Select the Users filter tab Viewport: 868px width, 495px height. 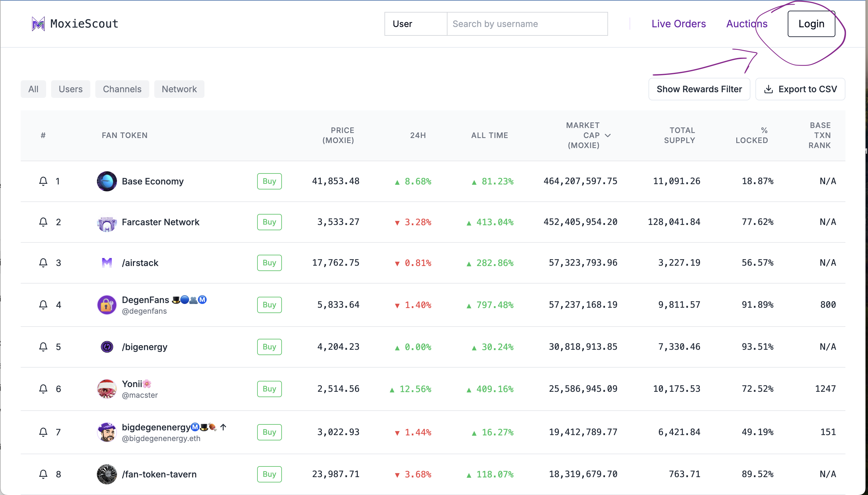click(x=71, y=89)
